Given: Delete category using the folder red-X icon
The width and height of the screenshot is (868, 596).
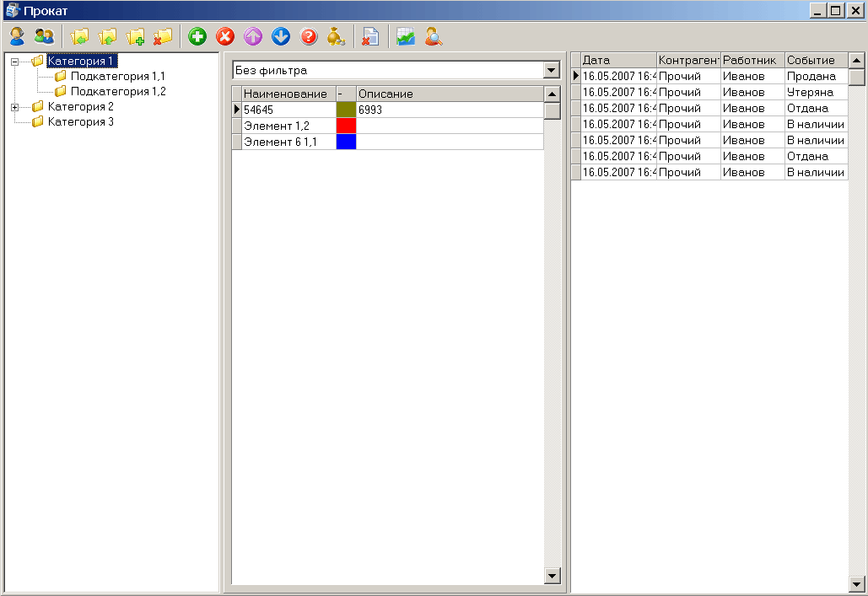Looking at the screenshot, I should (163, 36).
